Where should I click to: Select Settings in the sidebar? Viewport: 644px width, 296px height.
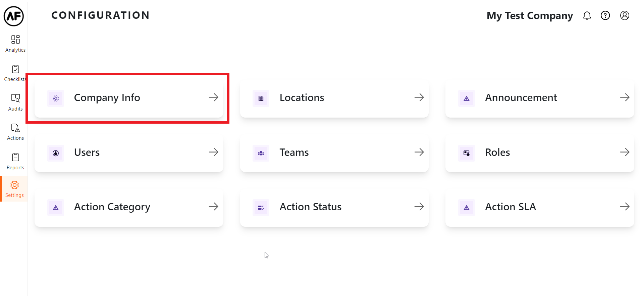click(x=15, y=189)
